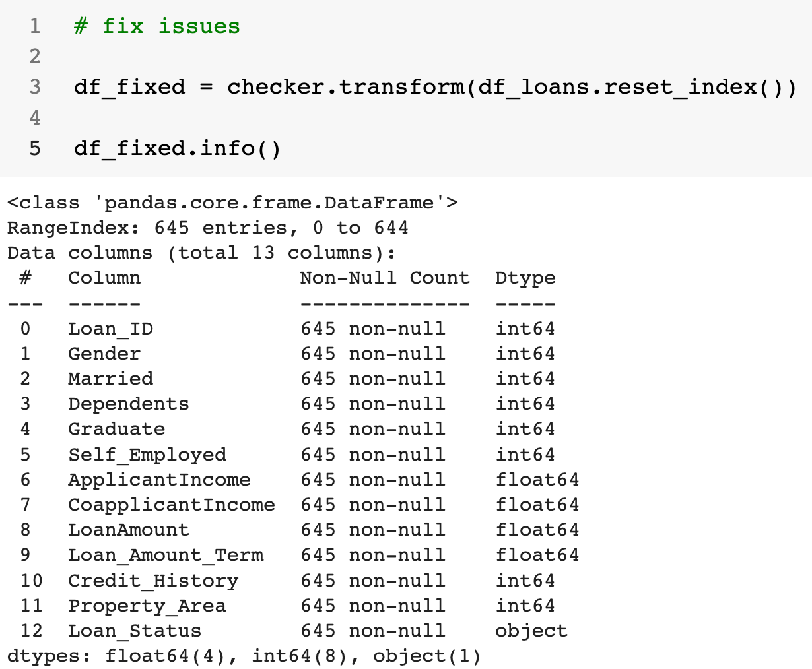Image resolution: width=812 pixels, height=669 pixels.
Task: Click the '# fix issues' comment line
Action: [157, 26]
